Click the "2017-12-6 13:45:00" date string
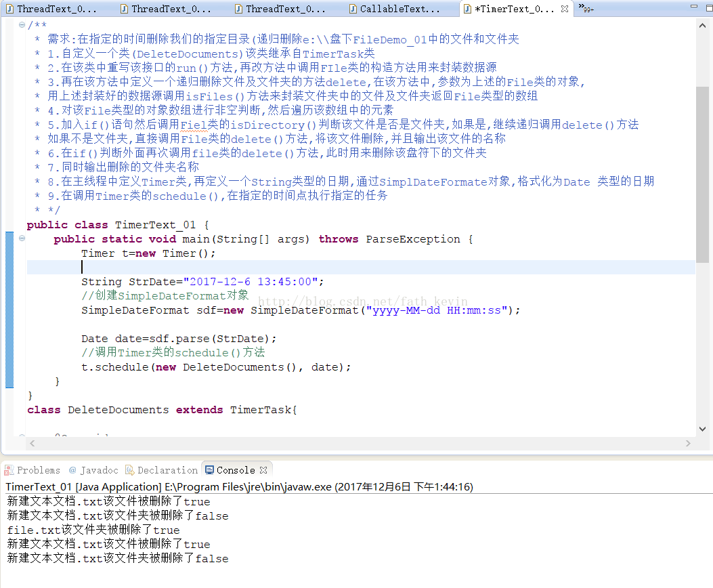The width and height of the screenshot is (713, 588). click(x=251, y=282)
